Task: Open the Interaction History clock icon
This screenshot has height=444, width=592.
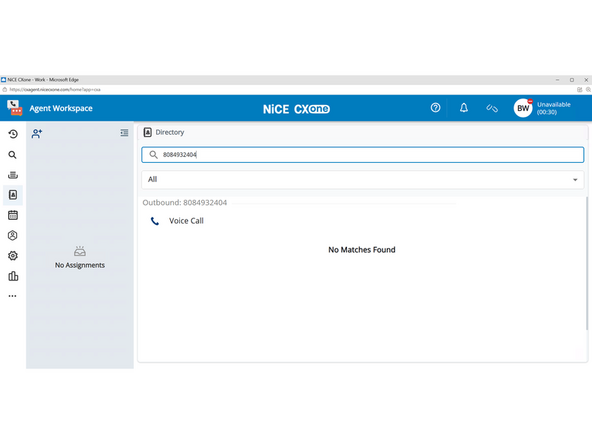Action: pos(13,134)
